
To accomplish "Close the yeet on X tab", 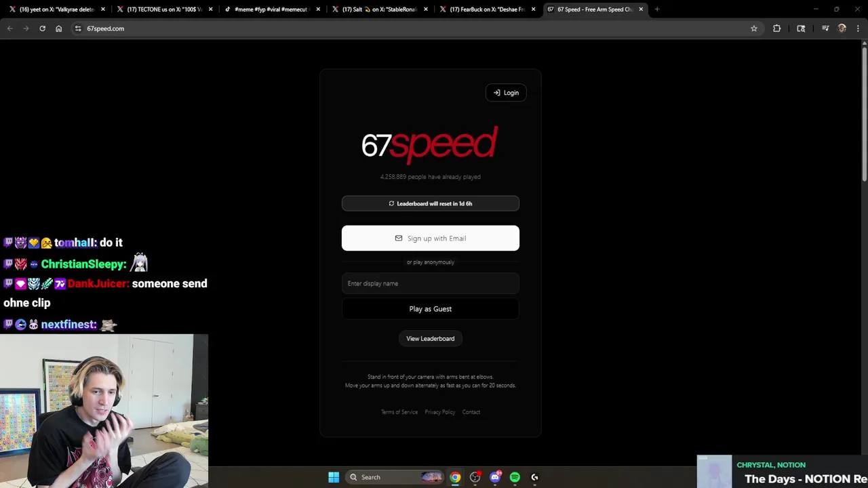I will pos(103,9).
